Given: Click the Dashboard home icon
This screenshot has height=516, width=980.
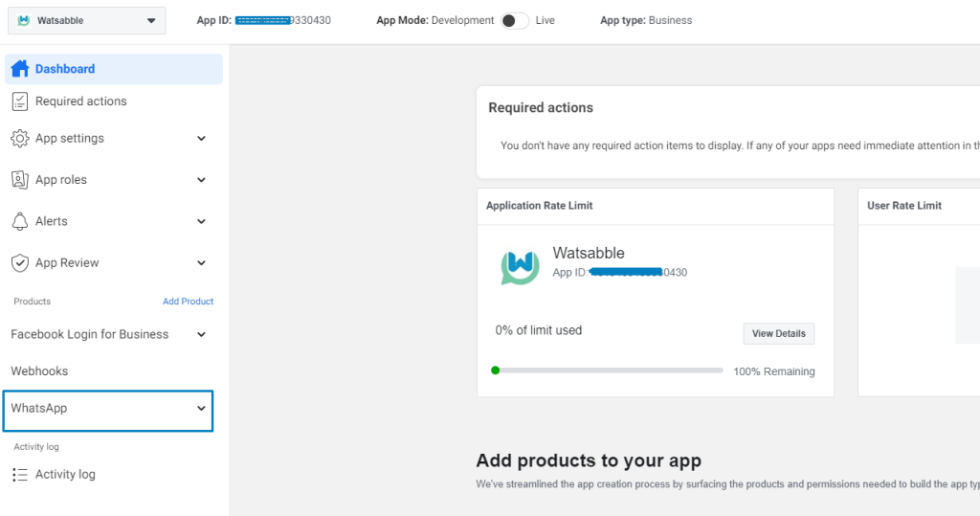Looking at the screenshot, I should 20,69.
